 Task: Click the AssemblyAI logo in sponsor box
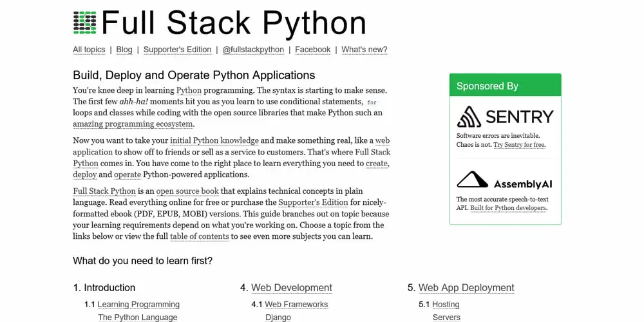[x=505, y=180]
